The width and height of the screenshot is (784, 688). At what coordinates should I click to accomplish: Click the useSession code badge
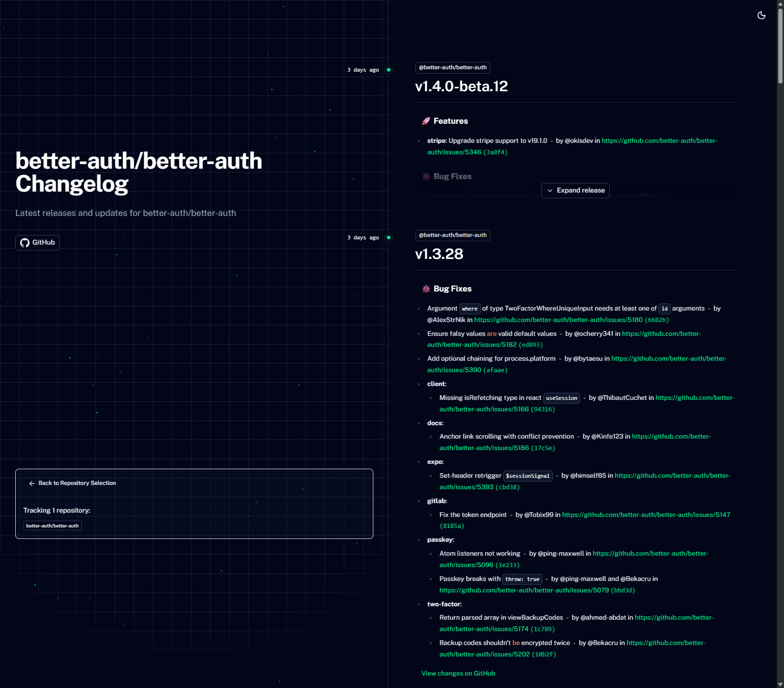(x=561, y=398)
